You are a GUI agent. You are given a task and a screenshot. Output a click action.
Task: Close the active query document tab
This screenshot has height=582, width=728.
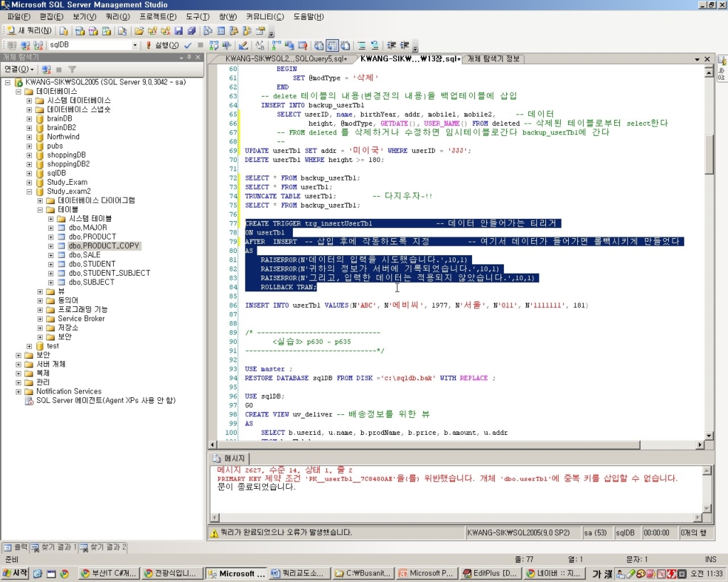pos(707,60)
